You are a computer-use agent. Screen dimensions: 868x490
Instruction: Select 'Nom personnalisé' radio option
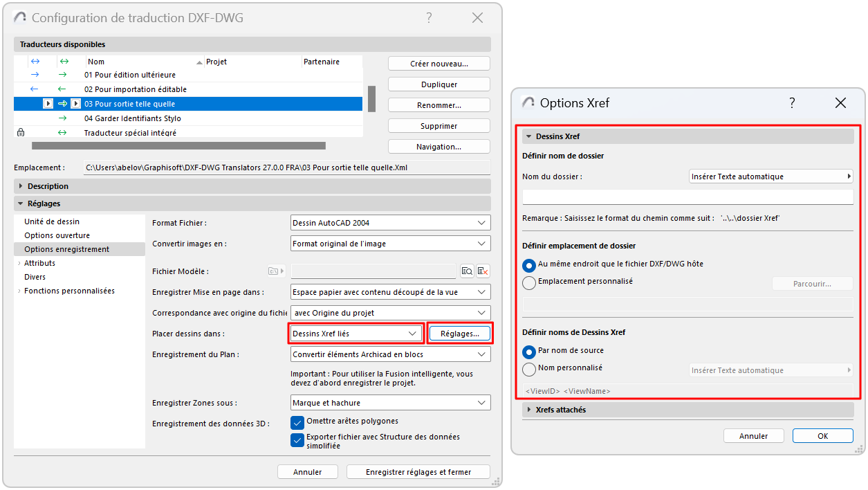529,369
